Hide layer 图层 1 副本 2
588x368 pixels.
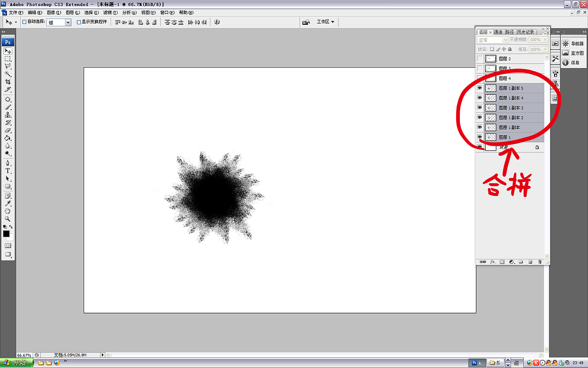(480, 117)
